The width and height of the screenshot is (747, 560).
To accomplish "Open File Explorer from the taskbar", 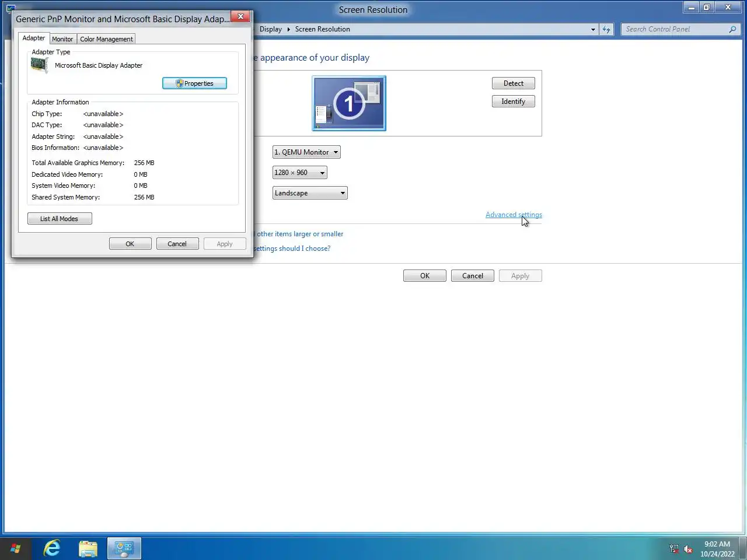I will (88, 548).
